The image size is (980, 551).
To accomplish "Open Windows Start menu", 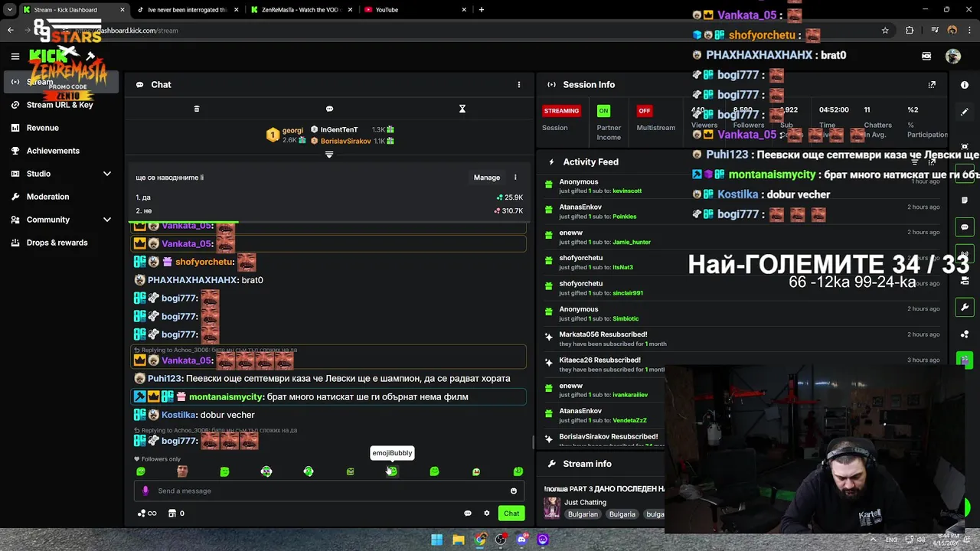I will (436, 540).
